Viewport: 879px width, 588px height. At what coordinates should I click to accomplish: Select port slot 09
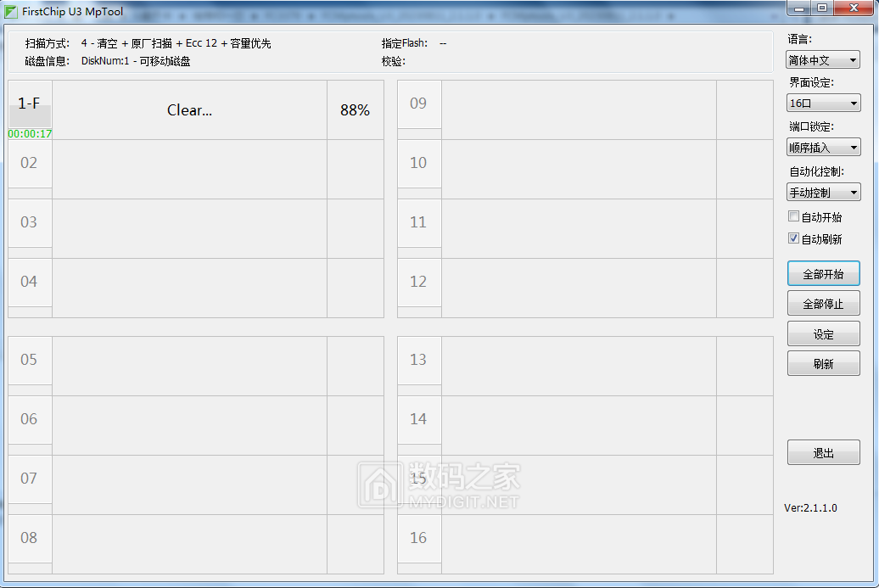pyautogui.click(x=418, y=104)
